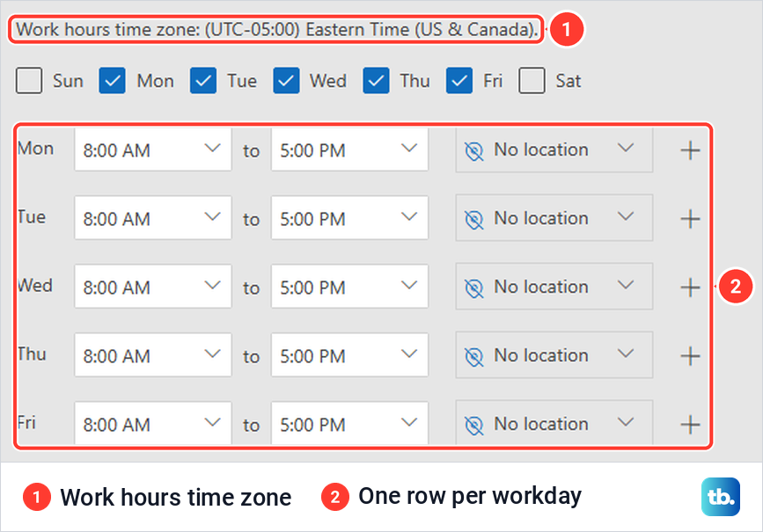Open Friday end time 5:00 PM dropdown
763x532 pixels.
click(x=349, y=423)
